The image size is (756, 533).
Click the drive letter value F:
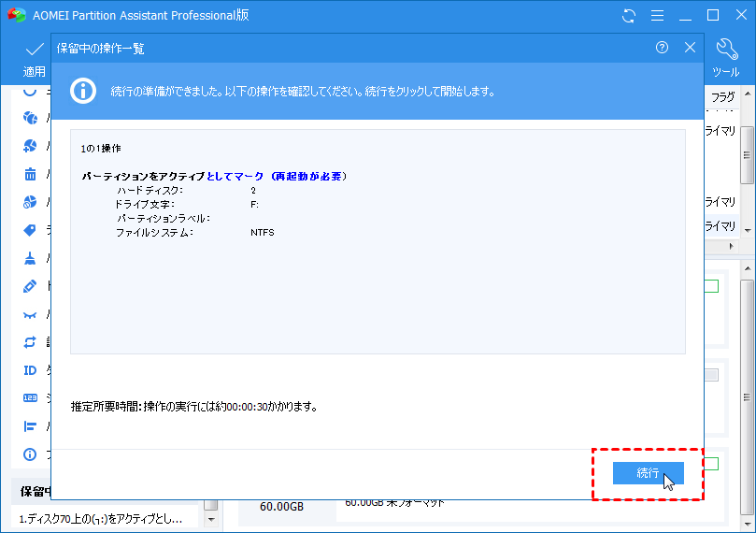[254, 205]
